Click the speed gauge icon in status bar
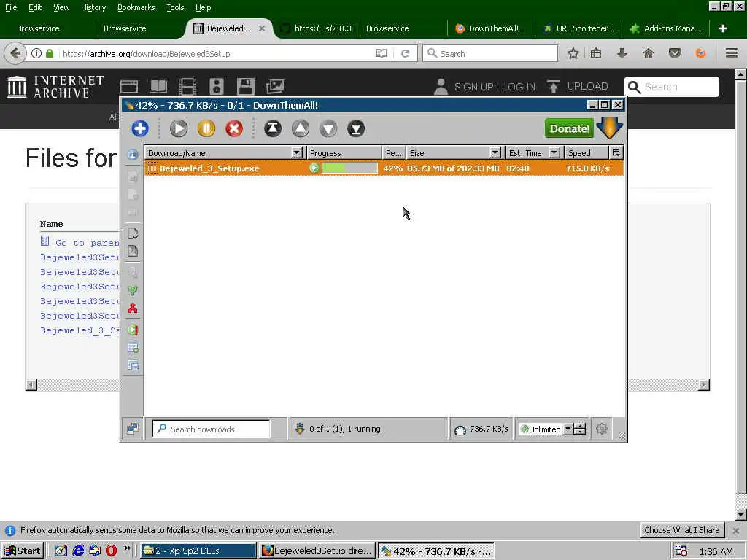The height and width of the screenshot is (560, 747). click(x=460, y=429)
